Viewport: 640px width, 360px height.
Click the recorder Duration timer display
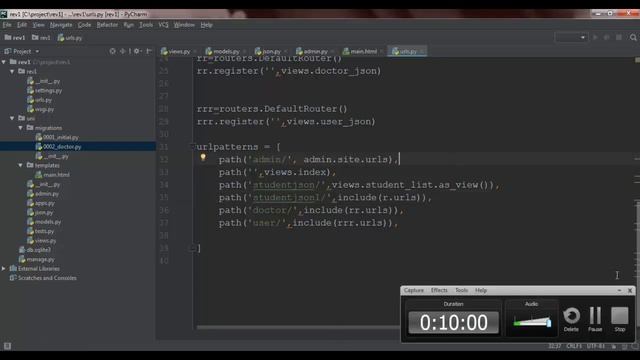453,322
